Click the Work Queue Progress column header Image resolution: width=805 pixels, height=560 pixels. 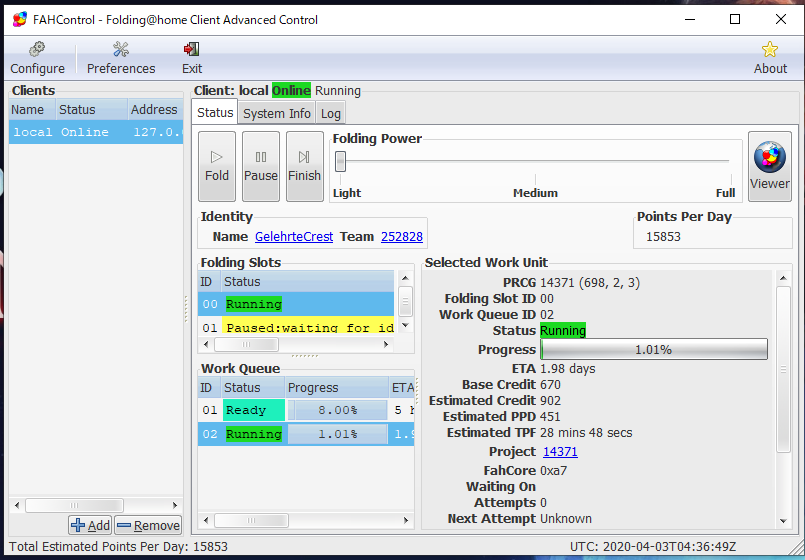tap(337, 388)
